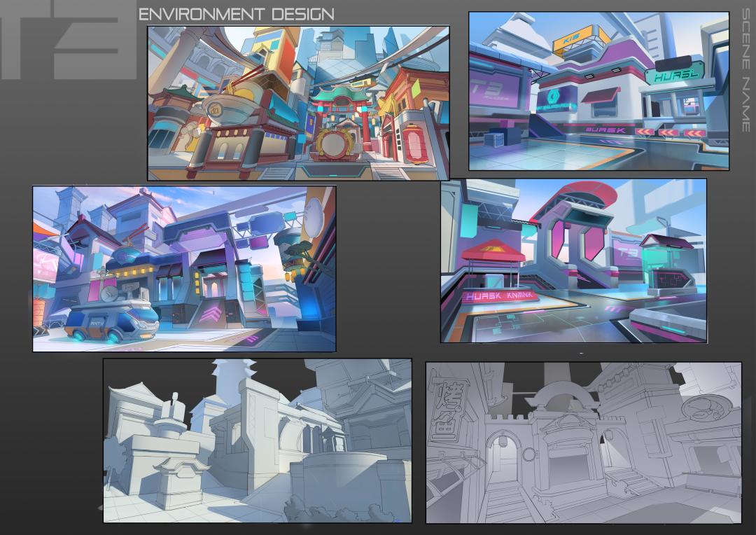Open the colorful torii gate street concept image
The image size is (756, 535).
(298, 103)
